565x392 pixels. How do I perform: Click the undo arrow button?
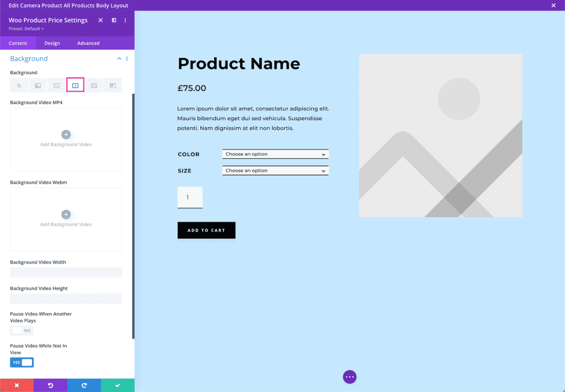click(x=50, y=385)
